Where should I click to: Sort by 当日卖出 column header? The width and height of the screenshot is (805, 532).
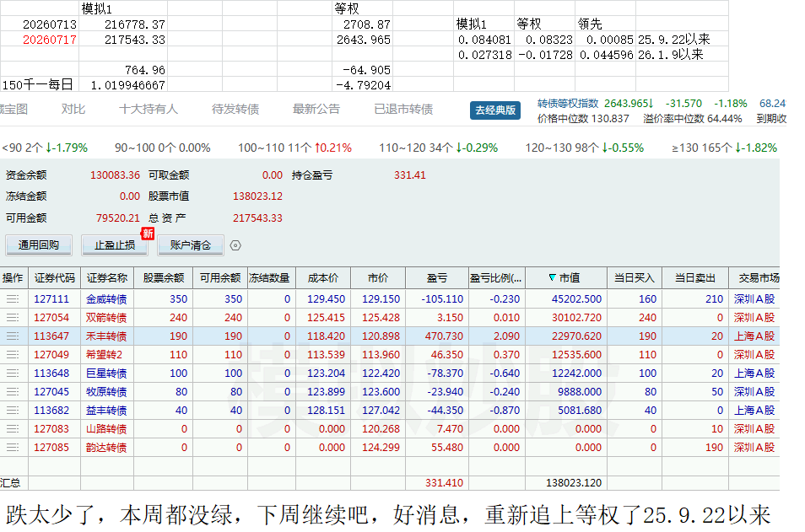[x=694, y=277]
